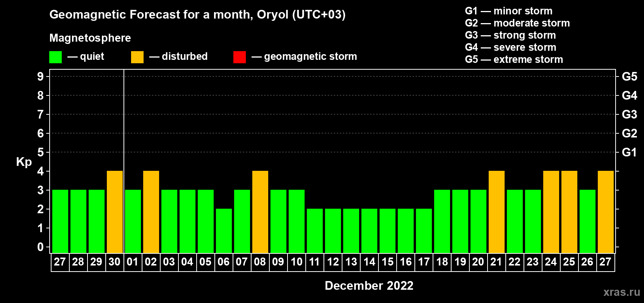
Task: Click the date label 25 on the axis
Action: [x=569, y=262]
